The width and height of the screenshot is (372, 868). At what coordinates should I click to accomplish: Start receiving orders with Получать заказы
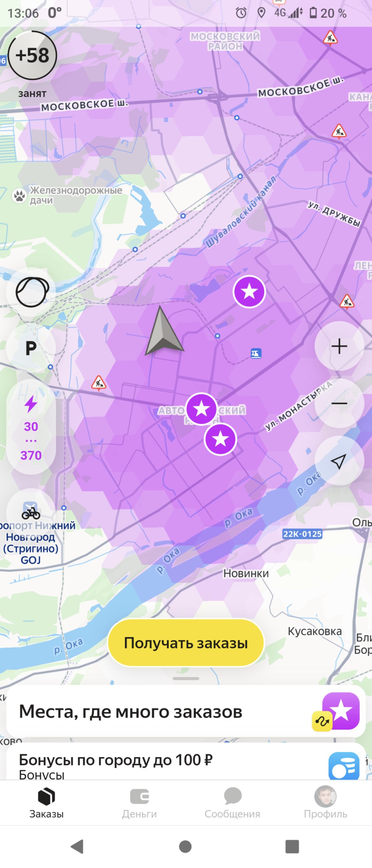pyautogui.click(x=186, y=643)
